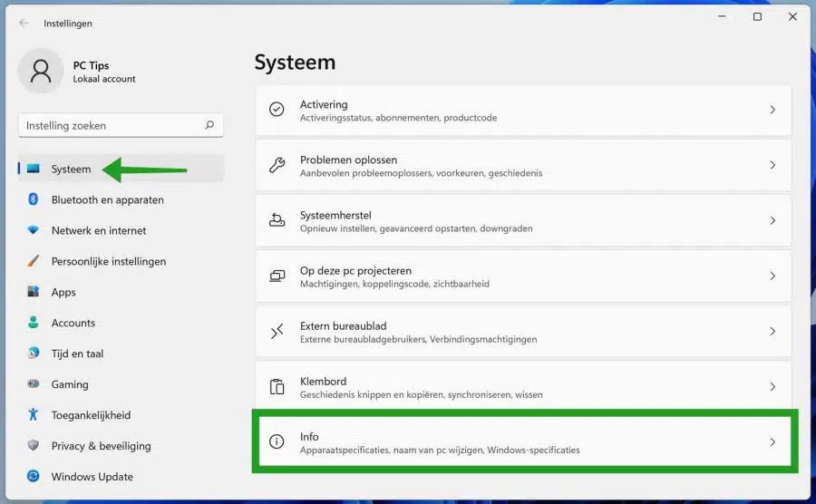Click the chevron on Systeemherstel row

pyautogui.click(x=772, y=220)
